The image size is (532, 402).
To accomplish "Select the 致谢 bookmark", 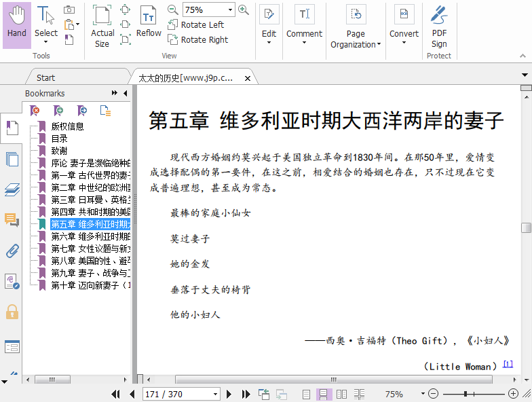I will [x=60, y=151].
